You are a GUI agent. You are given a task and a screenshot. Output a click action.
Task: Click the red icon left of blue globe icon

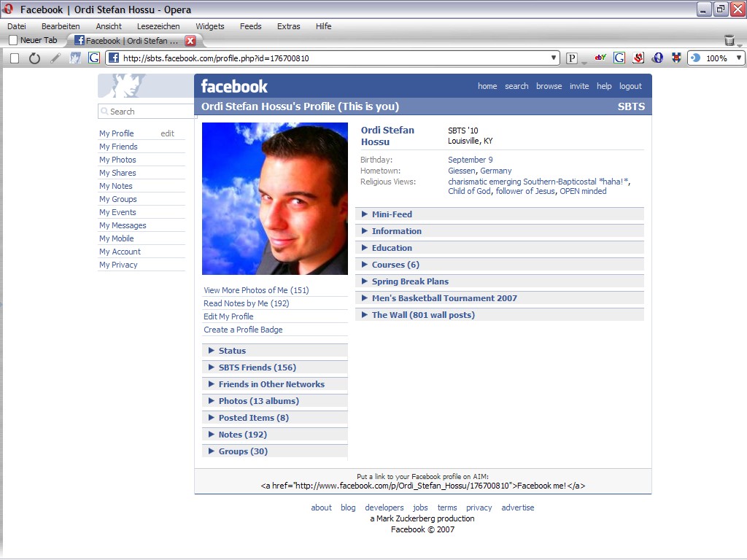click(x=638, y=58)
